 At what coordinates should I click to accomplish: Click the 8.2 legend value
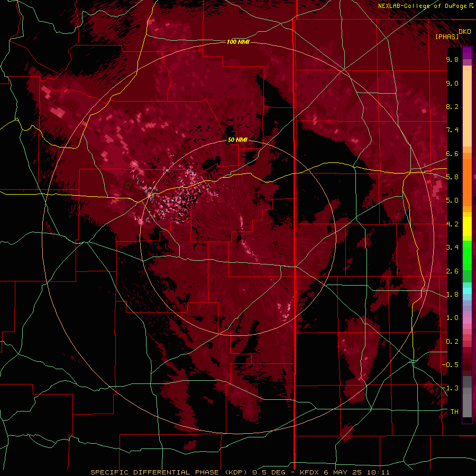pyautogui.click(x=452, y=106)
